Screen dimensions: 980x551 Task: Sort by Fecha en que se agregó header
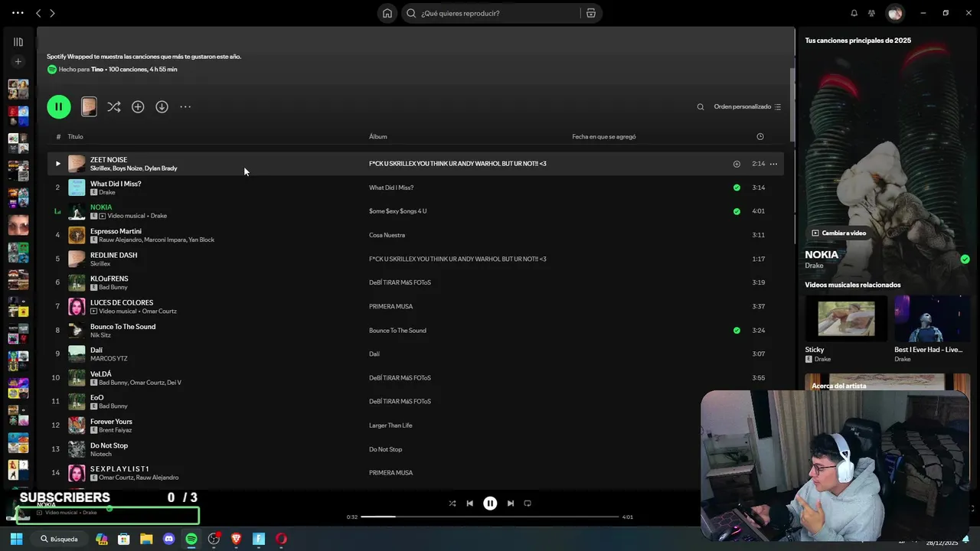pyautogui.click(x=604, y=137)
